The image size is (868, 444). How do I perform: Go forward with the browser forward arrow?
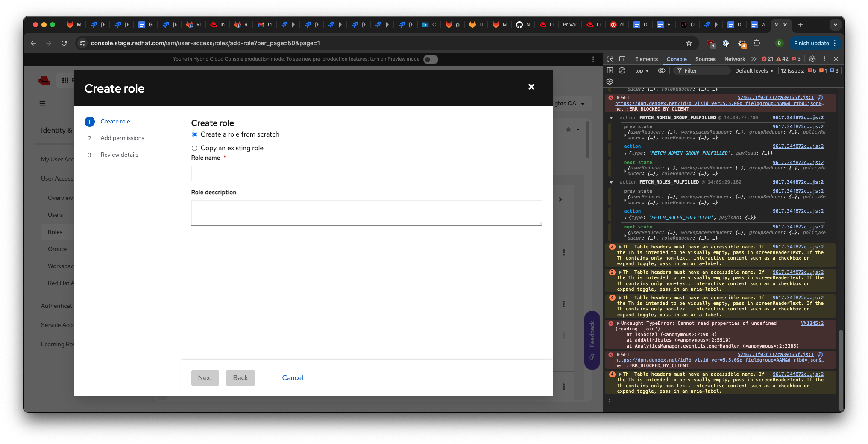click(49, 43)
